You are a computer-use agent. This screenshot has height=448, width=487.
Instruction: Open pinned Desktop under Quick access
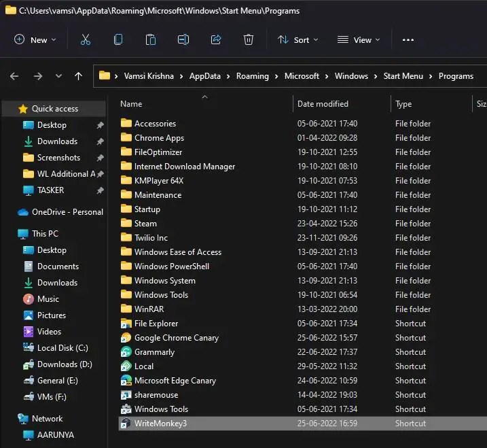(52, 125)
